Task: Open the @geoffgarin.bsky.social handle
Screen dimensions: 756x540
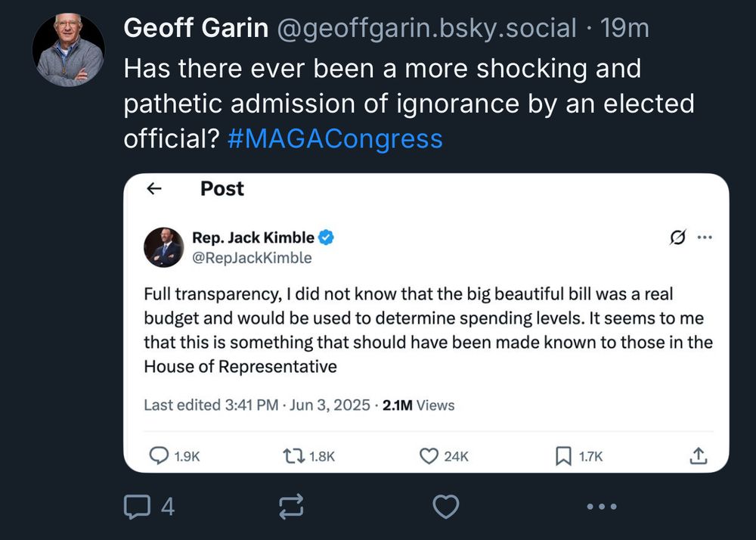Action: pos(426,29)
